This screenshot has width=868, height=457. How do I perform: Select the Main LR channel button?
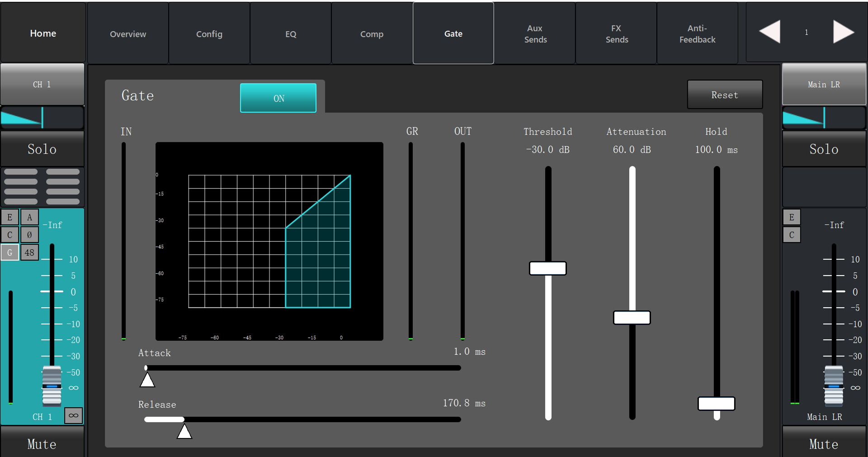pos(824,84)
